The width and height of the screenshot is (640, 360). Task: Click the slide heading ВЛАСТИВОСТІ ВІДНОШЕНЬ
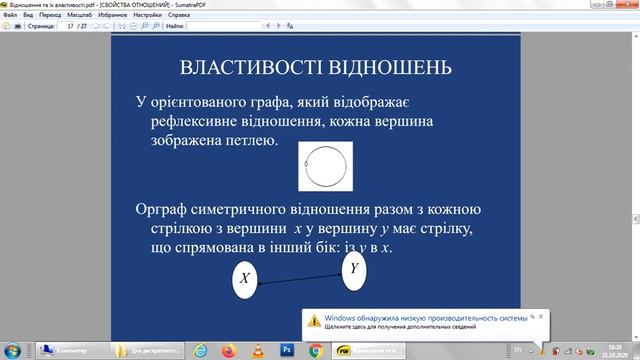(x=316, y=67)
